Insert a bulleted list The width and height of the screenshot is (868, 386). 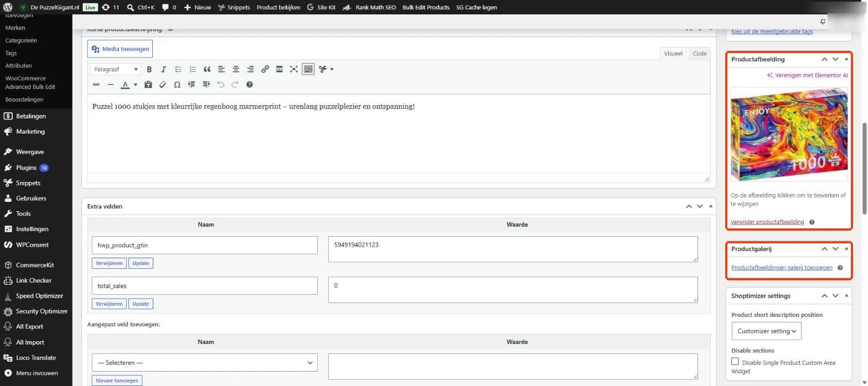[178, 69]
